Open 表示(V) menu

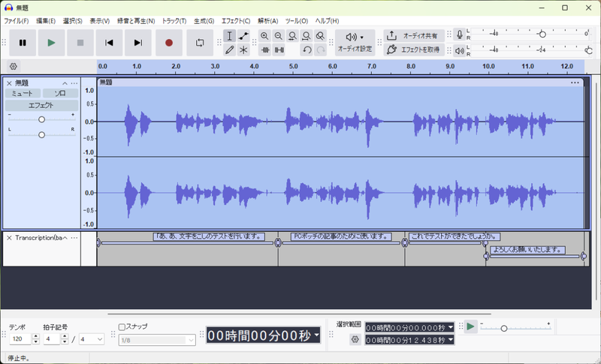click(100, 21)
